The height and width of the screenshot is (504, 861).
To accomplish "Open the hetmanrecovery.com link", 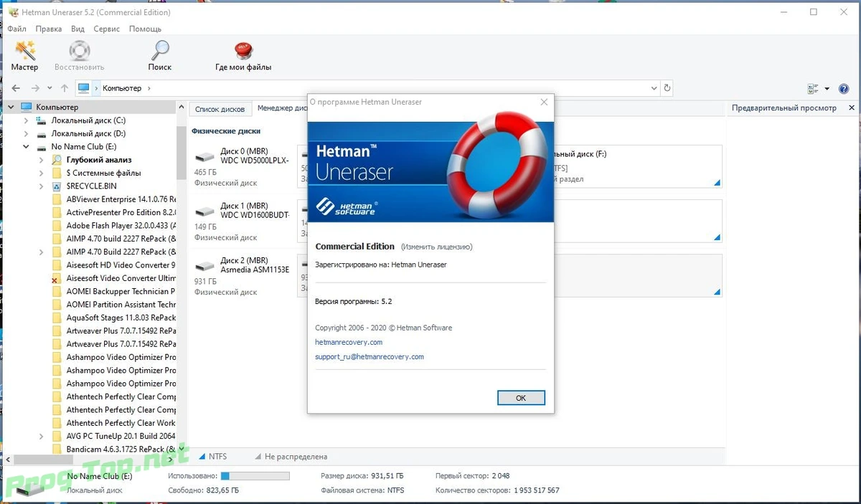I will [x=349, y=342].
